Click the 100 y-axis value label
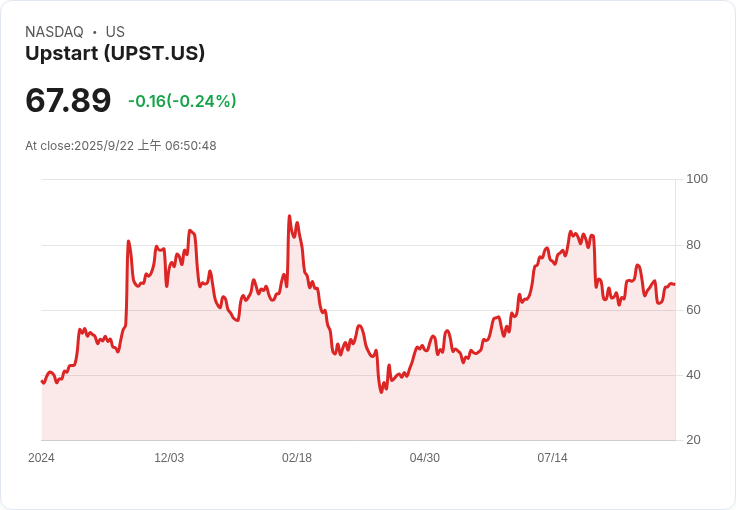Viewport: 736px width, 510px height. (x=697, y=179)
